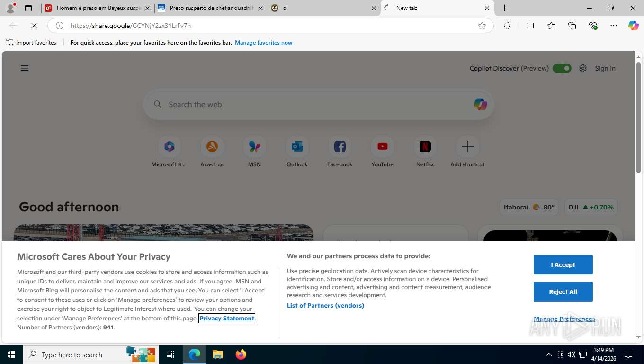Launch Firefox from the taskbar
This screenshot has height=364, width=644.
coord(241,355)
